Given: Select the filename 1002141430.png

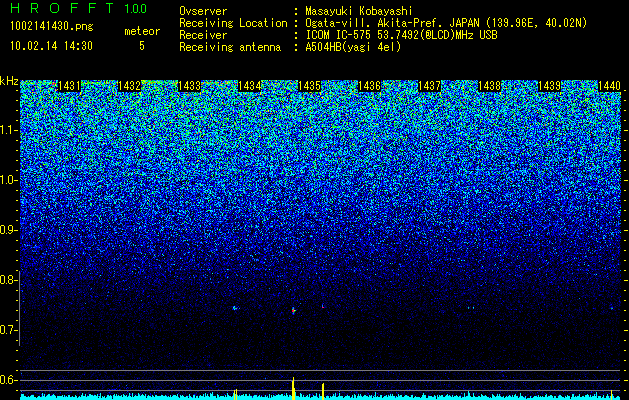Looking at the screenshot, I should click(52, 26).
